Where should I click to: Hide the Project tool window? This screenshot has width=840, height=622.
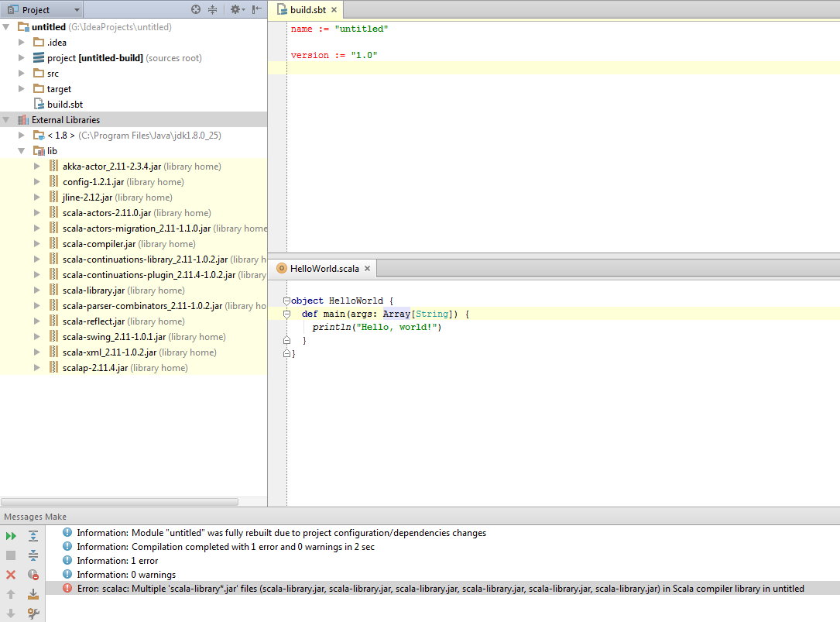(257, 9)
